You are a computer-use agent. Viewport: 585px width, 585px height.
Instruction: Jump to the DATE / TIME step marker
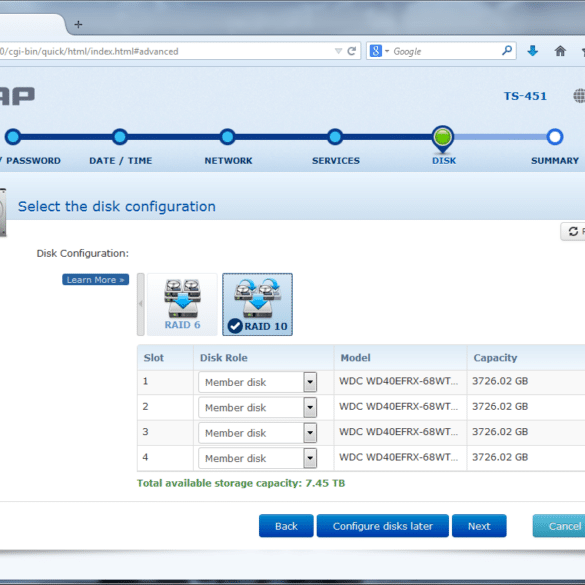(x=120, y=137)
